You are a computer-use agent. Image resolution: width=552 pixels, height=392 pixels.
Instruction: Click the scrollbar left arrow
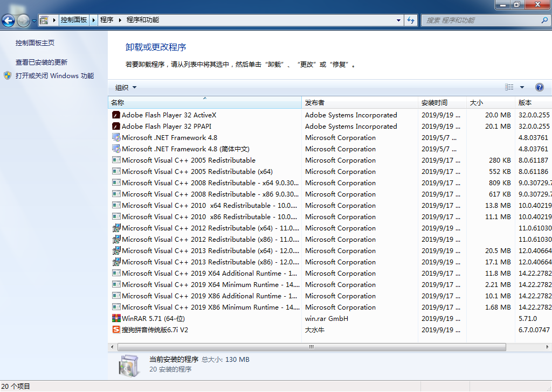click(x=112, y=347)
